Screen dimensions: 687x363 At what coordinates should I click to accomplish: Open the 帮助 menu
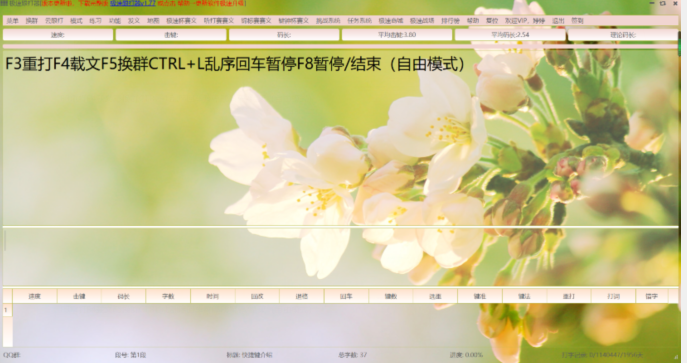pos(473,21)
